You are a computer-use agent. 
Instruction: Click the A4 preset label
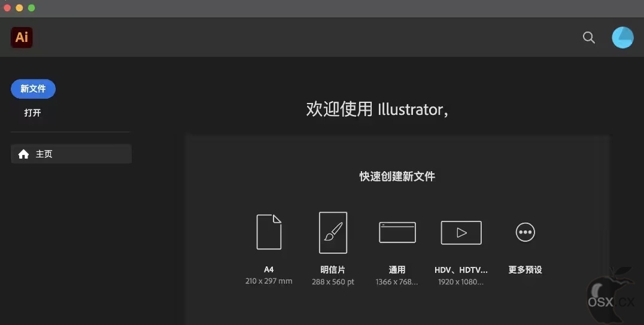pyautogui.click(x=269, y=269)
